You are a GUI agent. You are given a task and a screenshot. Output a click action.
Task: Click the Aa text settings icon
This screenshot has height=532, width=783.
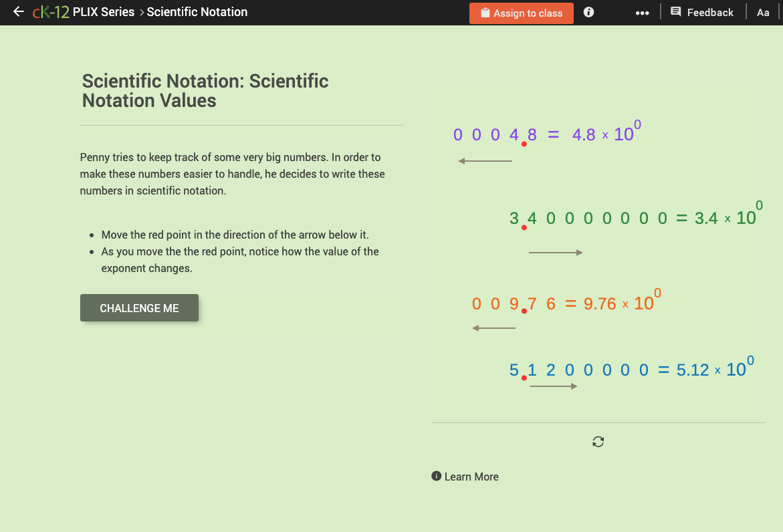763,12
